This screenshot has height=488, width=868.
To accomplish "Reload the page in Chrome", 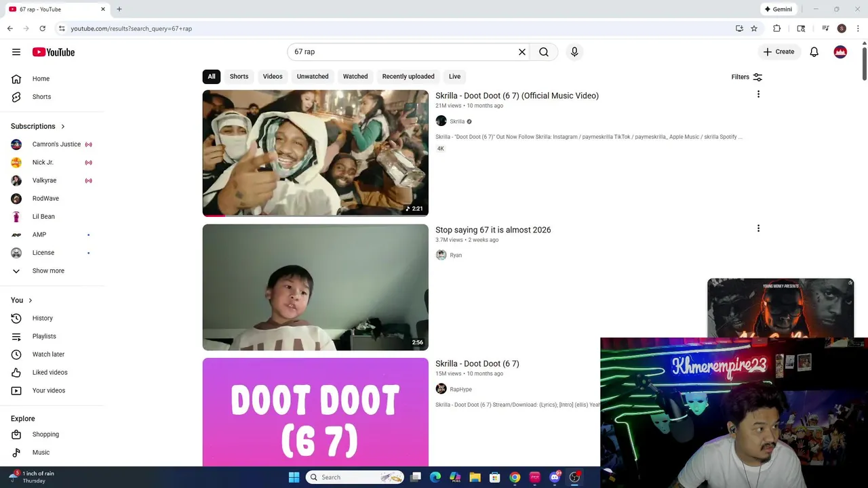I will tap(42, 28).
